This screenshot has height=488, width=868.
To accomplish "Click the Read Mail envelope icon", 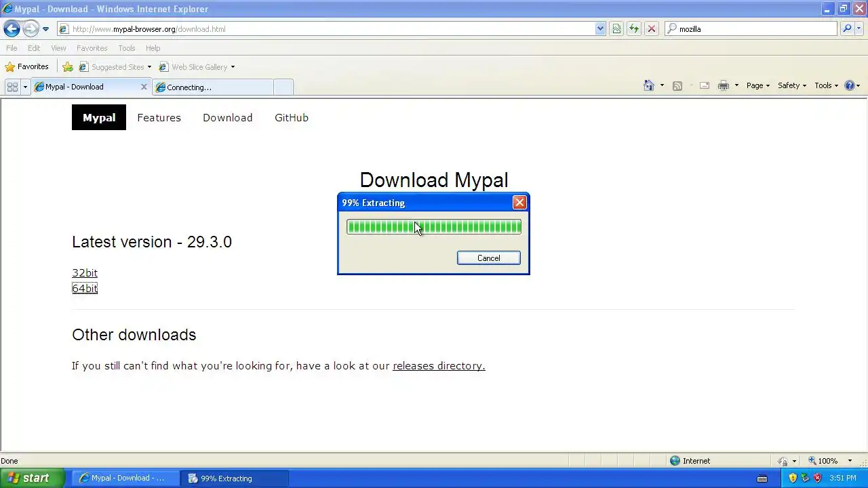I will (705, 85).
